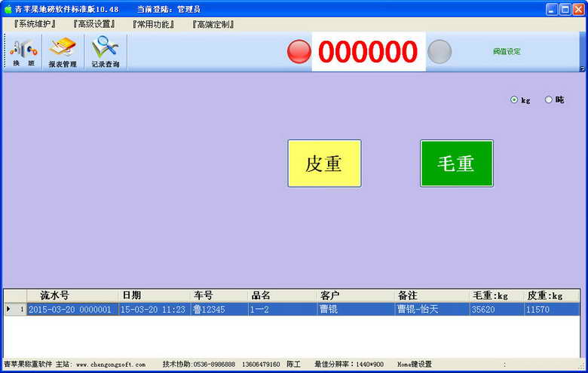Click the 客户 column header
Viewport: 588px width, 373px height.
point(356,296)
